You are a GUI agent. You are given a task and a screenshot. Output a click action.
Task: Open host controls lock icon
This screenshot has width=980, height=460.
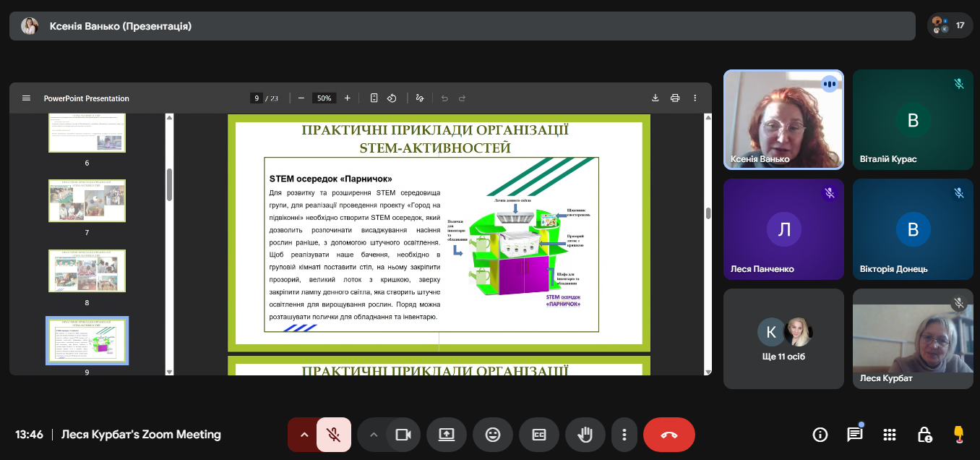pyautogui.click(x=924, y=435)
